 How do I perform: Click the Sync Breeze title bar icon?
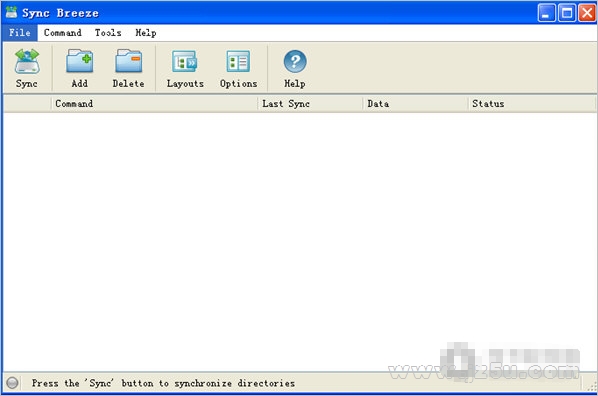(11, 13)
